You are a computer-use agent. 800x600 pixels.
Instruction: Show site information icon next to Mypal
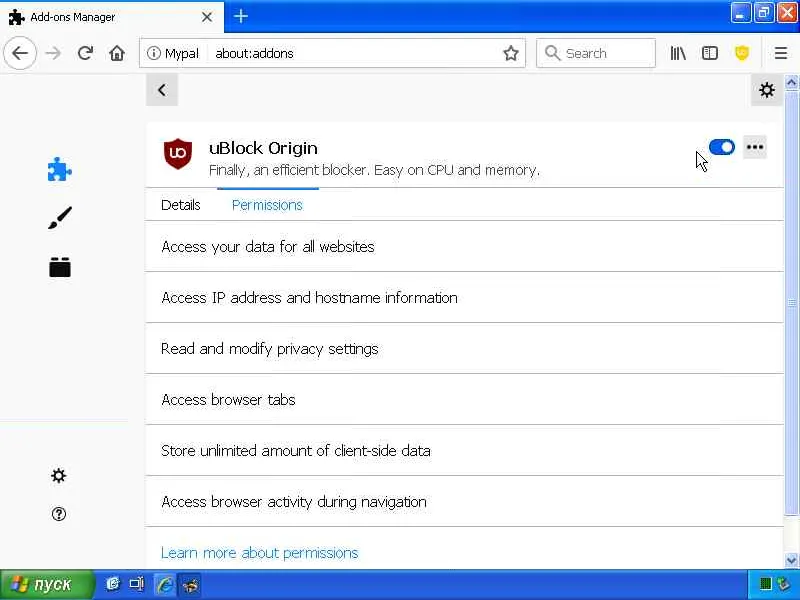(x=154, y=53)
